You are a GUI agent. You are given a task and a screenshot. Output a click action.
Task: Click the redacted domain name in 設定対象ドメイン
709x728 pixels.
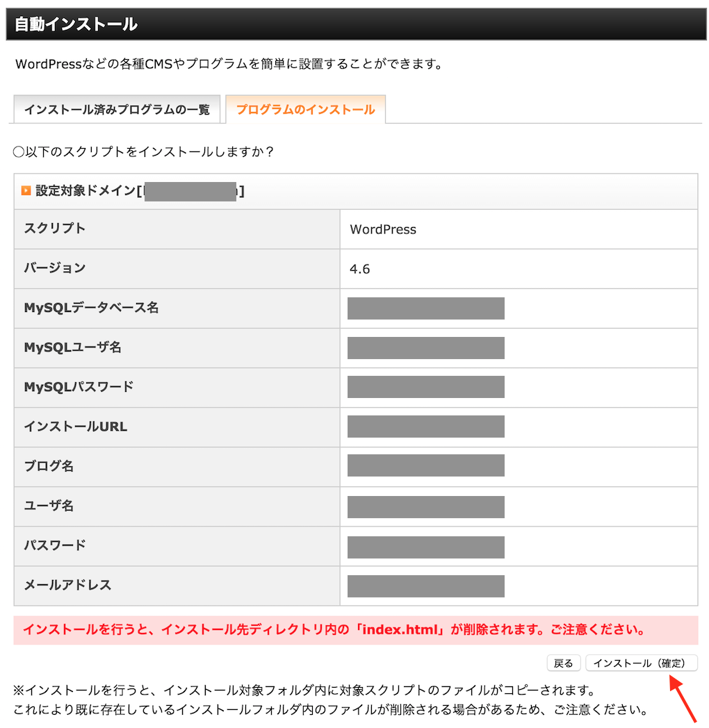190,191
